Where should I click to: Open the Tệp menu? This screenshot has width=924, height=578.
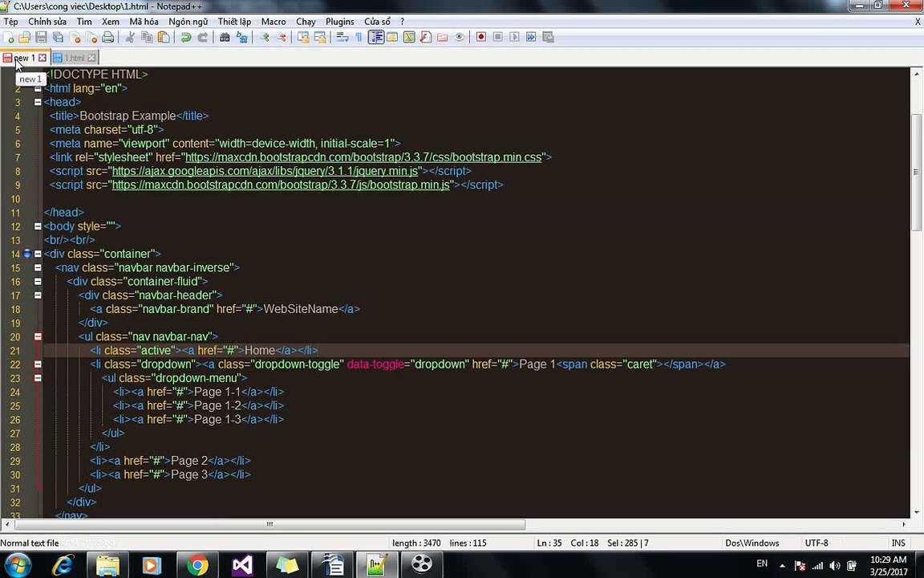pyautogui.click(x=10, y=21)
